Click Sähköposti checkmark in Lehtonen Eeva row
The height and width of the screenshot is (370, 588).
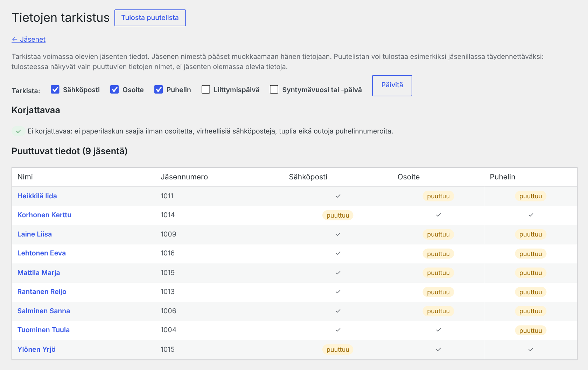coord(338,253)
